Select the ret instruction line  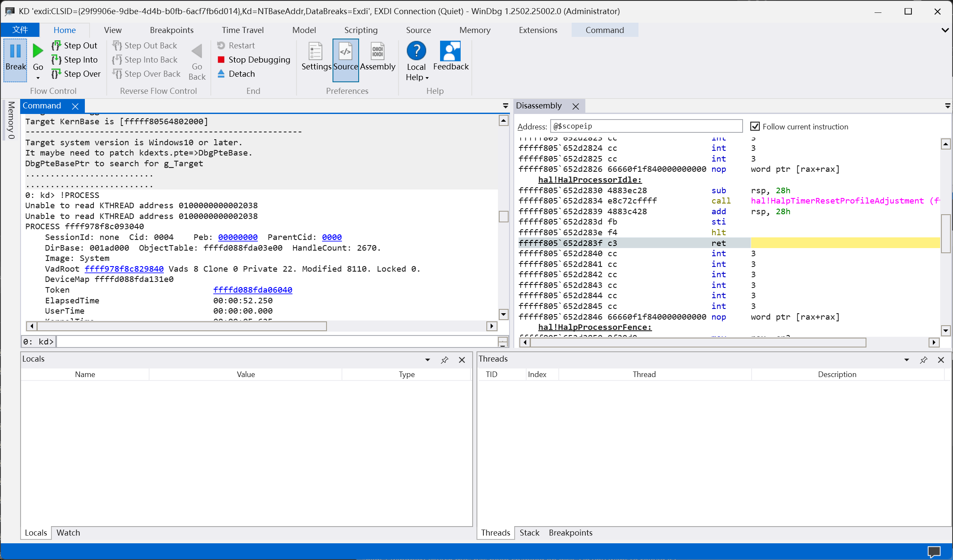[728, 243]
